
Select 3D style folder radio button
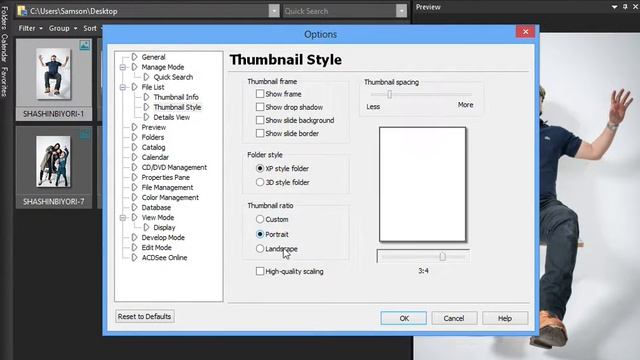(260, 182)
